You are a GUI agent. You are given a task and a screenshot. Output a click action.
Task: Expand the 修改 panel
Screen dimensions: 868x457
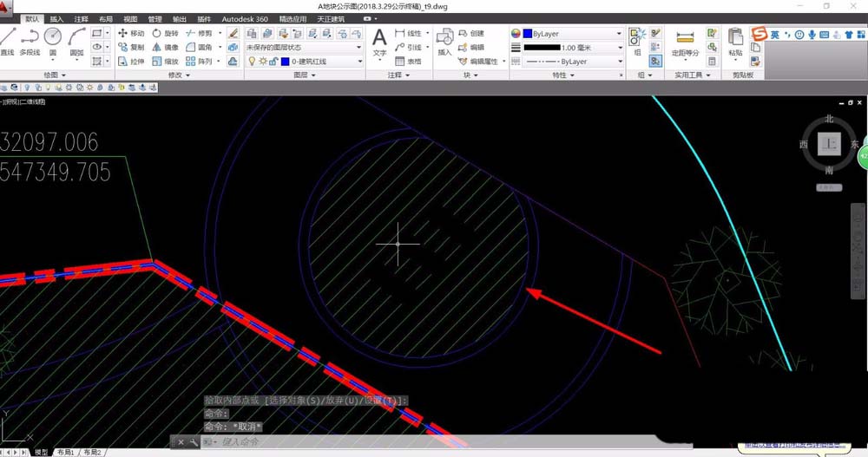(180, 75)
